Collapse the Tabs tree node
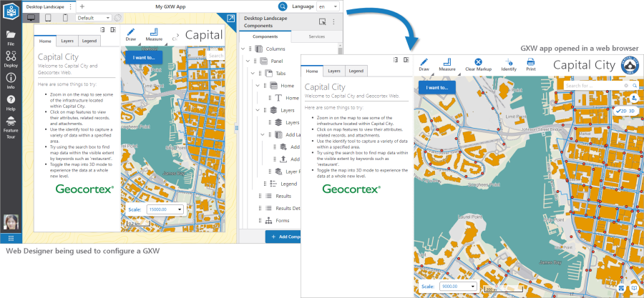This screenshot has width=644, height=298. (x=253, y=74)
